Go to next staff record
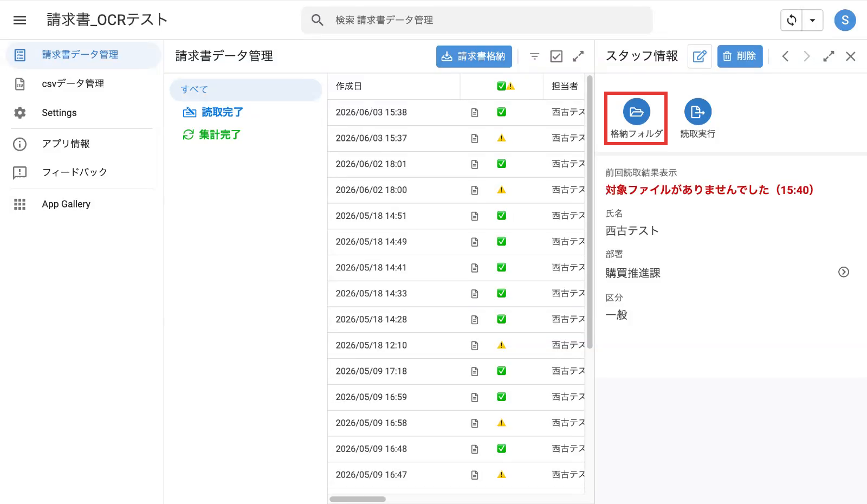The width and height of the screenshot is (867, 504). click(807, 56)
